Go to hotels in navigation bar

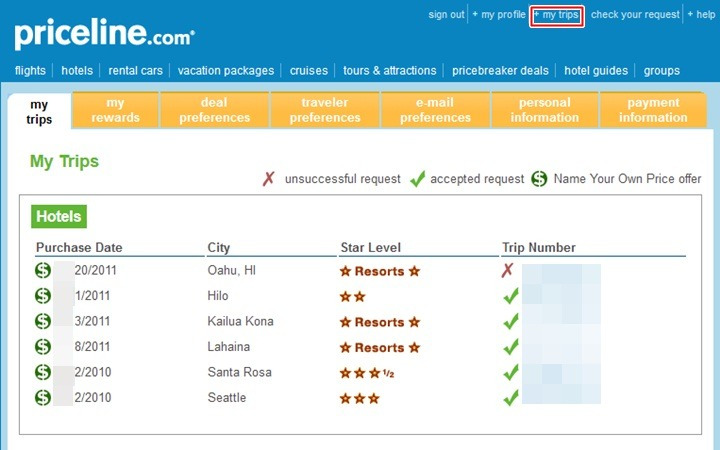pyautogui.click(x=77, y=71)
